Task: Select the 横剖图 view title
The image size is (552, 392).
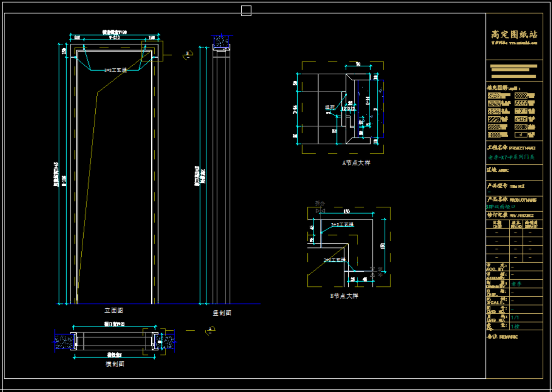Action: click(x=115, y=364)
